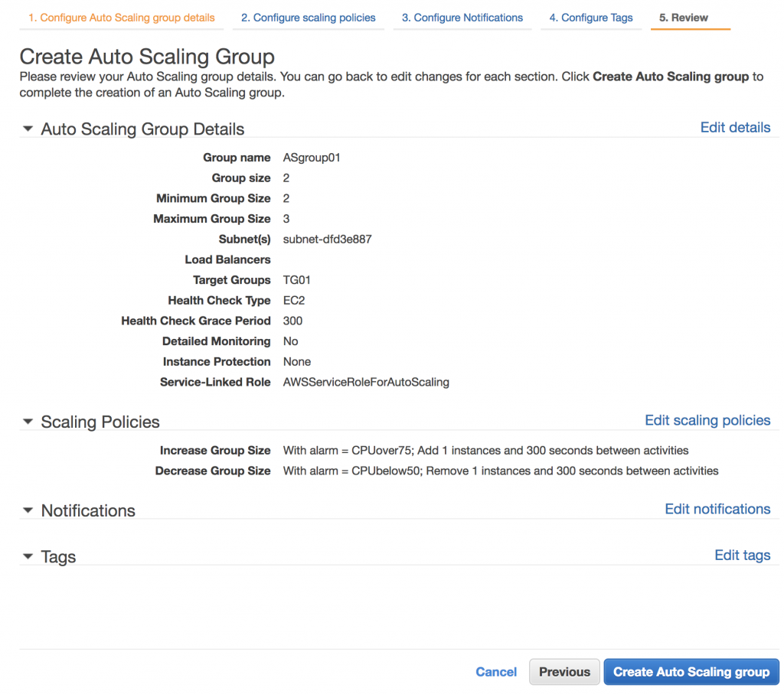Viewport: 784px width, 694px height.
Task: Select the subnet-dfd3e887 value
Action: (327, 239)
